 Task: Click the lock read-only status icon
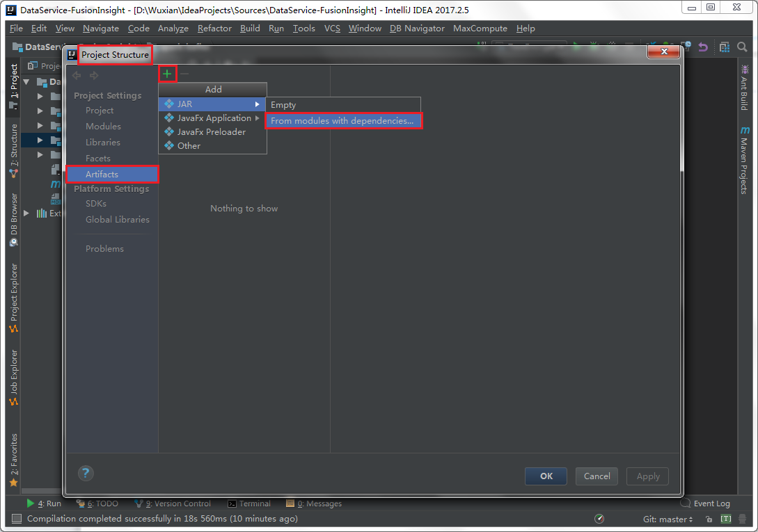click(x=709, y=519)
